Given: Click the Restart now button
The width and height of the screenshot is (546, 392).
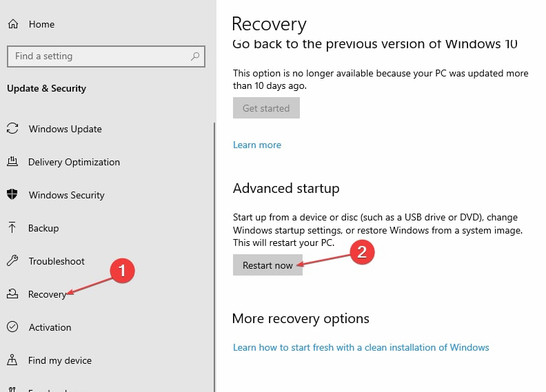Looking at the screenshot, I should pos(267,265).
